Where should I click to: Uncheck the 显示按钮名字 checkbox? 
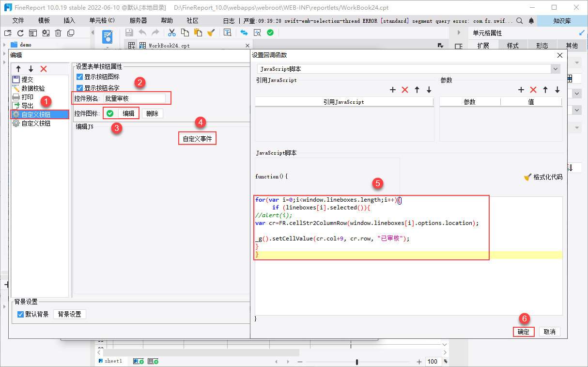(x=80, y=88)
